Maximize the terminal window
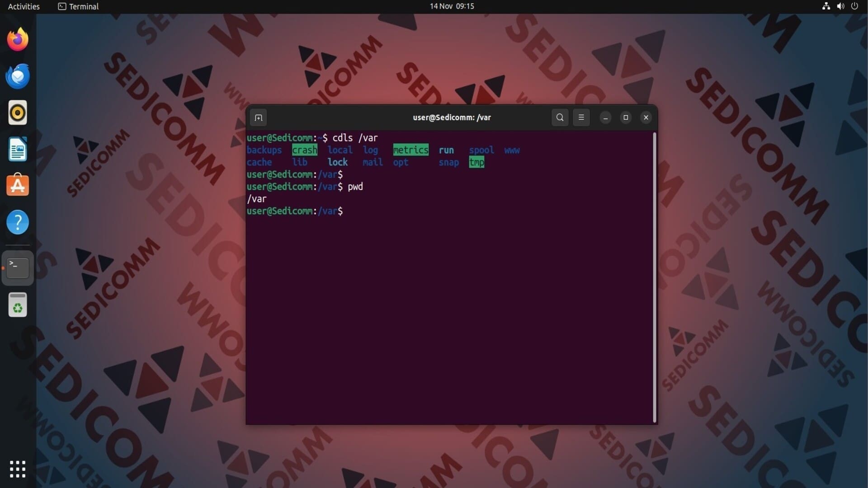868x488 pixels. pos(626,117)
